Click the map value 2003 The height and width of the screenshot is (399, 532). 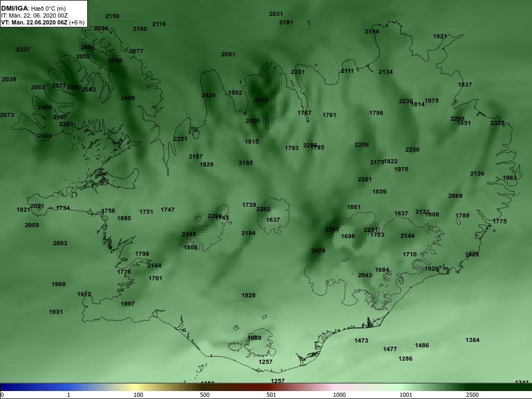tap(60, 243)
